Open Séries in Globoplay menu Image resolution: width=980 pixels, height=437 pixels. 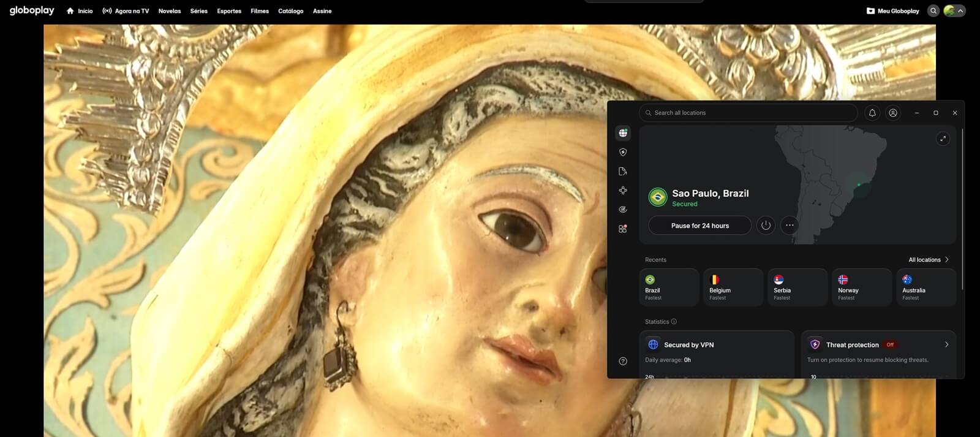(x=199, y=11)
